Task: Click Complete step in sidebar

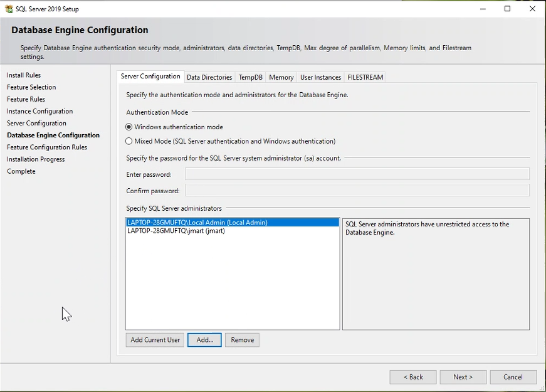Action: point(21,171)
